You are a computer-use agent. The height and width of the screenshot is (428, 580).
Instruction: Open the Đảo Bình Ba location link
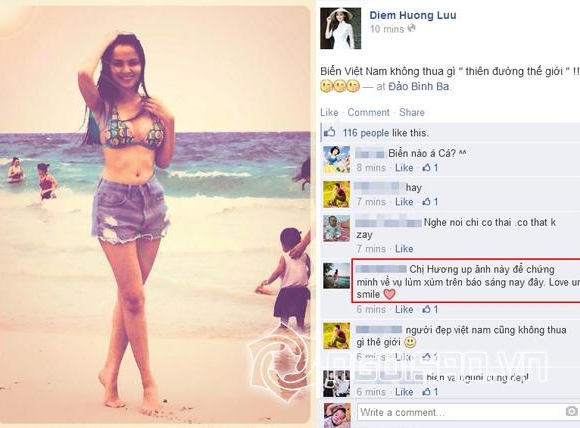(x=419, y=87)
